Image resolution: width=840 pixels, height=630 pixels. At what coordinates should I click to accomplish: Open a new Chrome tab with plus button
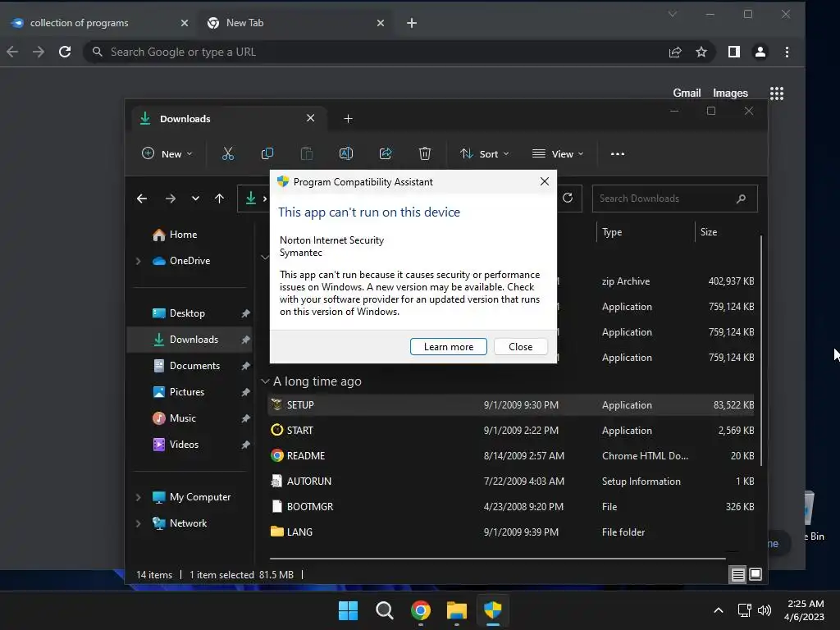point(412,23)
